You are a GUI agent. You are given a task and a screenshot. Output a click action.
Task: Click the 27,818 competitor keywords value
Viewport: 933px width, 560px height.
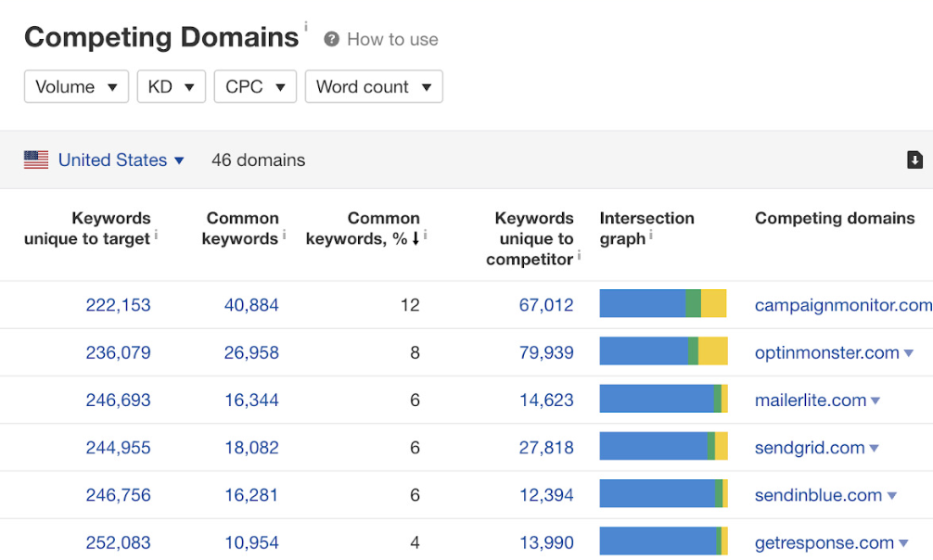pyautogui.click(x=546, y=448)
